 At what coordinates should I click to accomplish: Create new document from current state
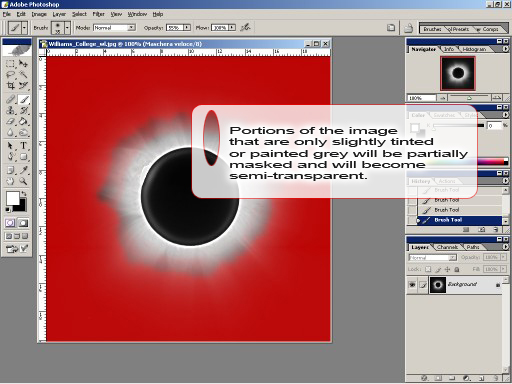tap(466, 230)
